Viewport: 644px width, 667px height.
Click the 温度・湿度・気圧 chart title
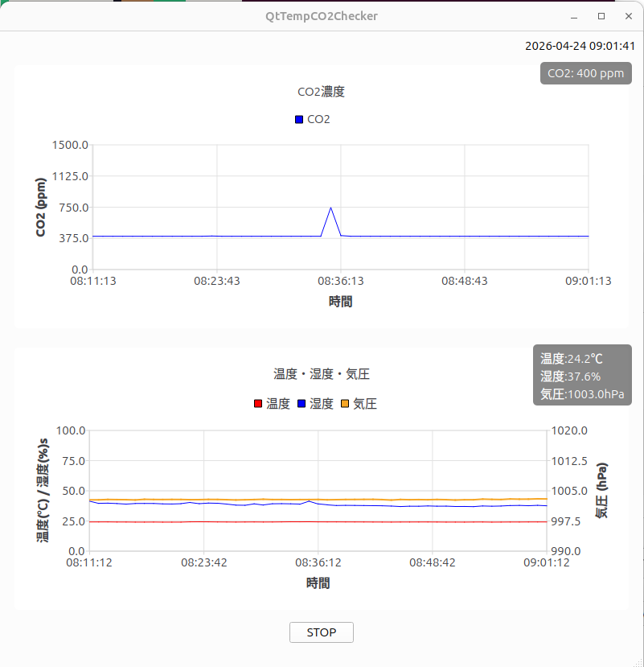click(x=321, y=374)
